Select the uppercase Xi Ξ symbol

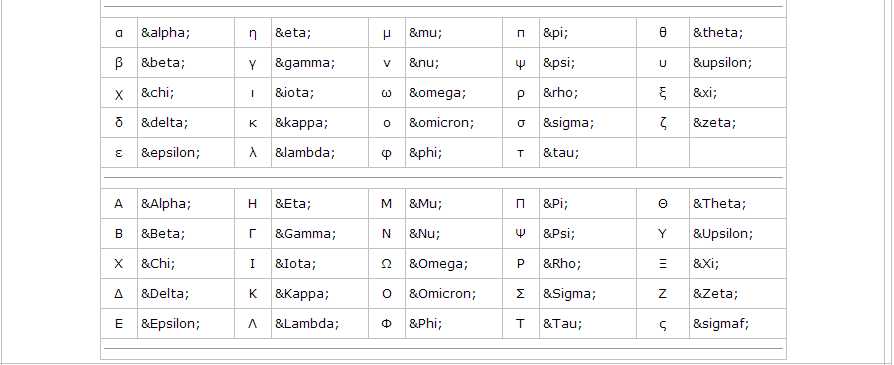(x=663, y=264)
